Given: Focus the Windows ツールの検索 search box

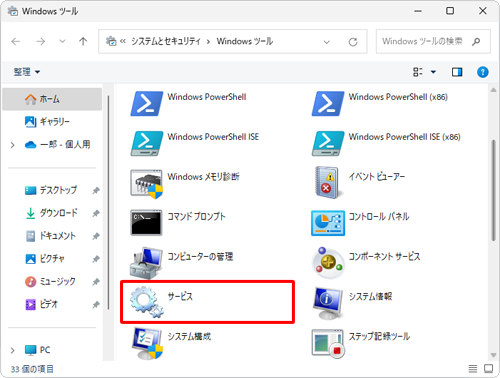Looking at the screenshot, I should [x=433, y=41].
